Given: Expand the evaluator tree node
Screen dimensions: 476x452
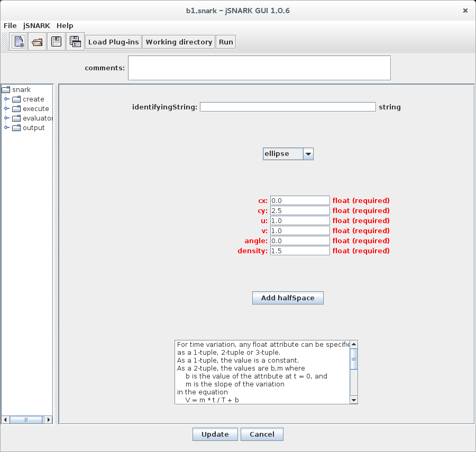Looking at the screenshot, I should tap(7, 118).
